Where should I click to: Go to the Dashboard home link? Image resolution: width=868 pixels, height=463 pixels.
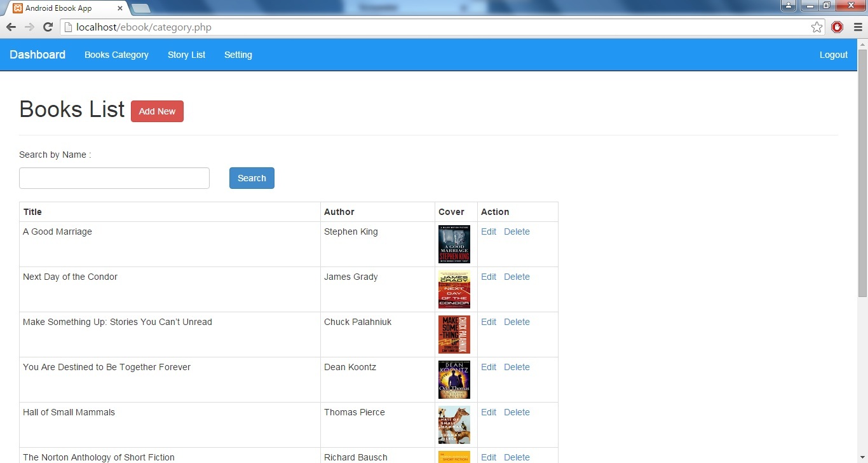(x=37, y=55)
